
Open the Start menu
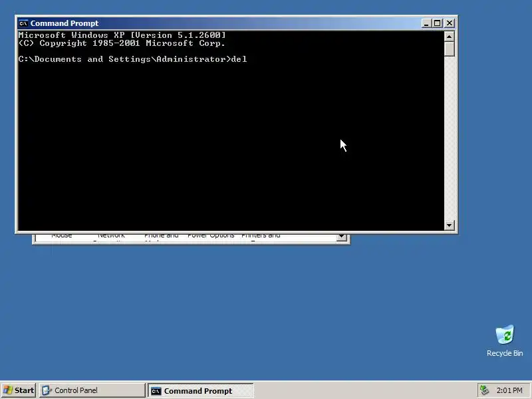(19, 390)
